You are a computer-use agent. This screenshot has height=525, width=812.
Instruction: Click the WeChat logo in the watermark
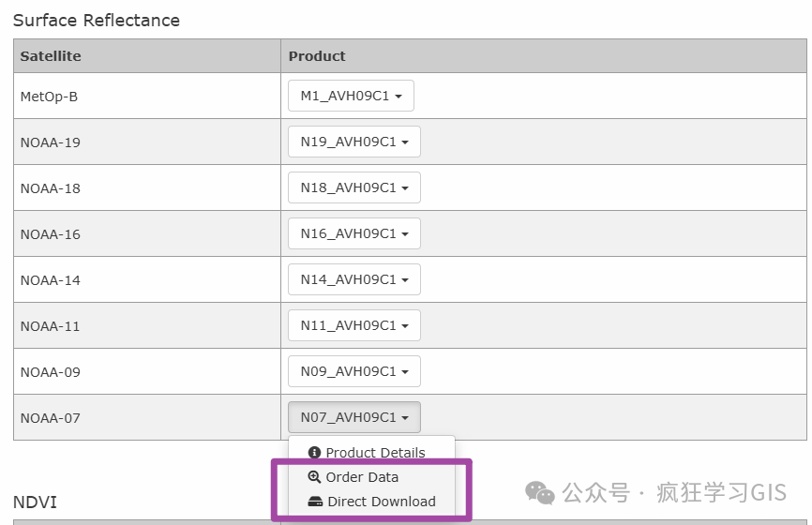539,492
